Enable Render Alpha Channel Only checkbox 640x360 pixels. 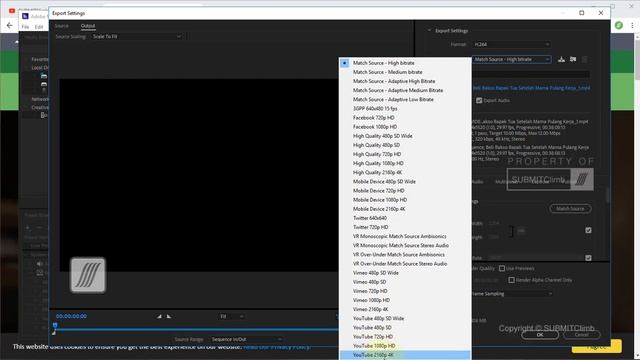pos(511,280)
